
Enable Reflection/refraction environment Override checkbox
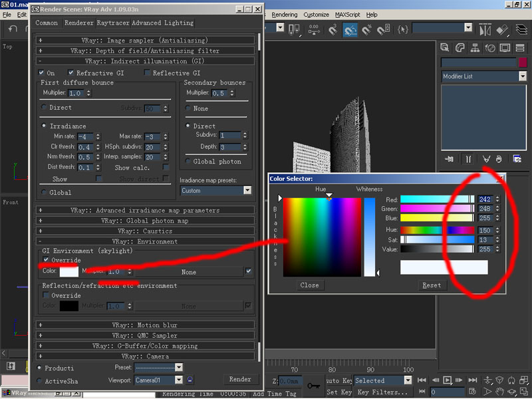tap(46, 295)
